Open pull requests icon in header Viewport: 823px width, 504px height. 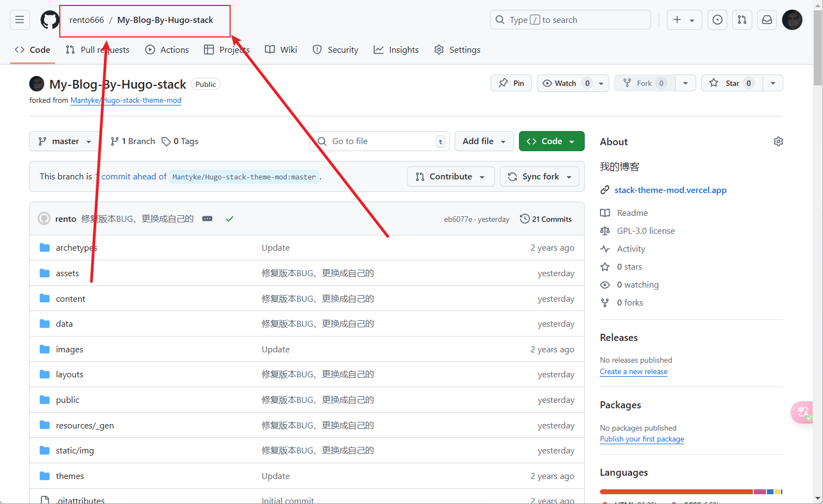pos(742,20)
